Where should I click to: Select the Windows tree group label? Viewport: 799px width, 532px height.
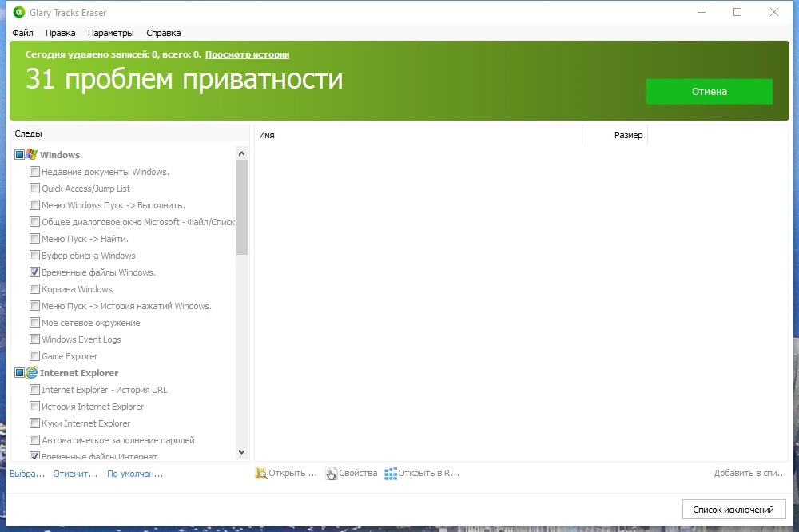pos(60,155)
